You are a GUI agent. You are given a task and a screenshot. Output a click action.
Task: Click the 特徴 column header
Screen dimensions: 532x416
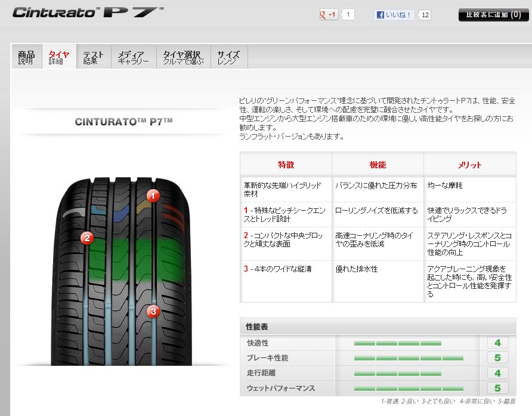click(x=286, y=165)
